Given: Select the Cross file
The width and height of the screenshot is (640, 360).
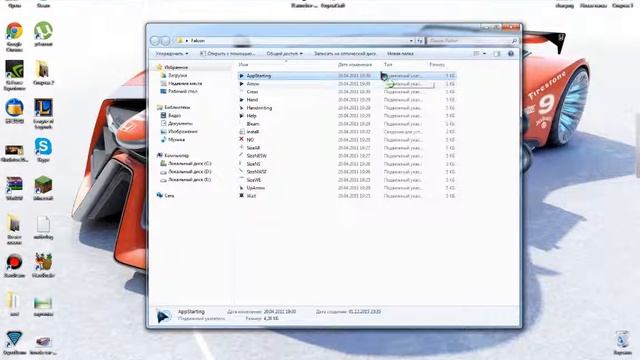Looking at the screenshot, I should (347, 92).
